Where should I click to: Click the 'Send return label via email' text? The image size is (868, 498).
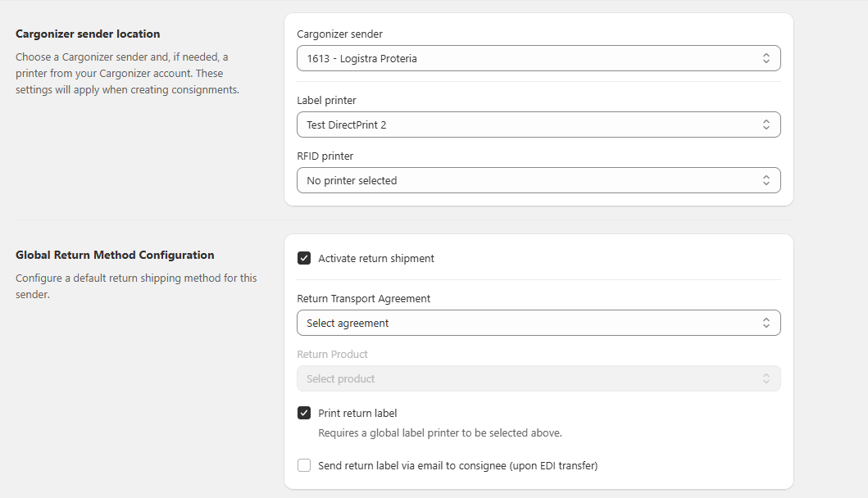(457, 465)
